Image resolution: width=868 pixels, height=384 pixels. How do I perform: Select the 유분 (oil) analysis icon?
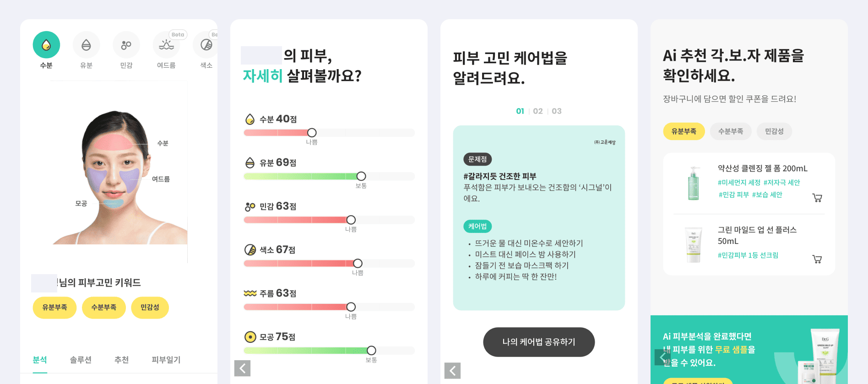pos(86,44)
